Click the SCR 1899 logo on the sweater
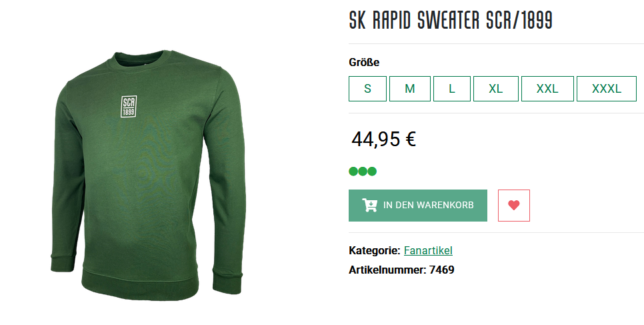The image size is (644, 325). 129,107
